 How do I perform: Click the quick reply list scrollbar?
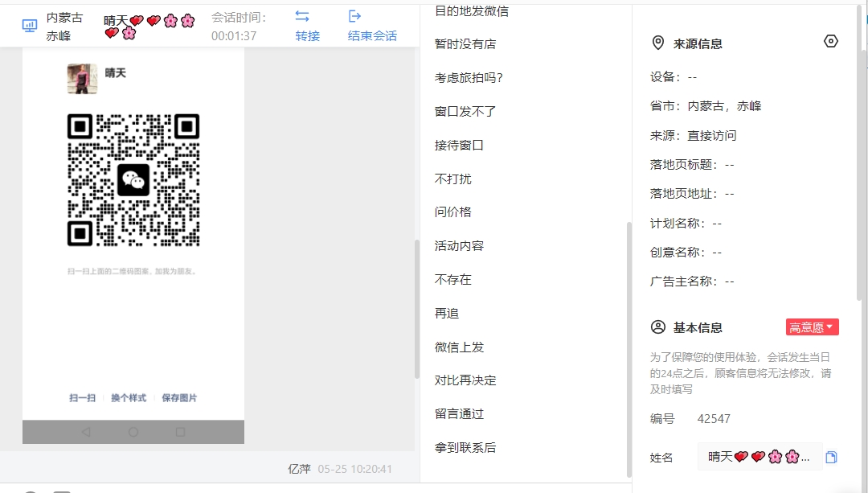click(628, 349)
